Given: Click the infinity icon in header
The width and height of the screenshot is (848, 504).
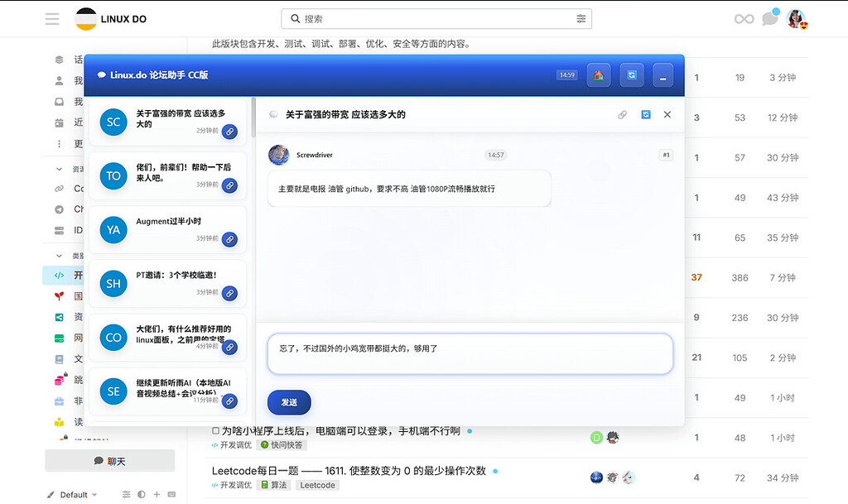Looking at the screenshot, I should (x=744, y=19).
